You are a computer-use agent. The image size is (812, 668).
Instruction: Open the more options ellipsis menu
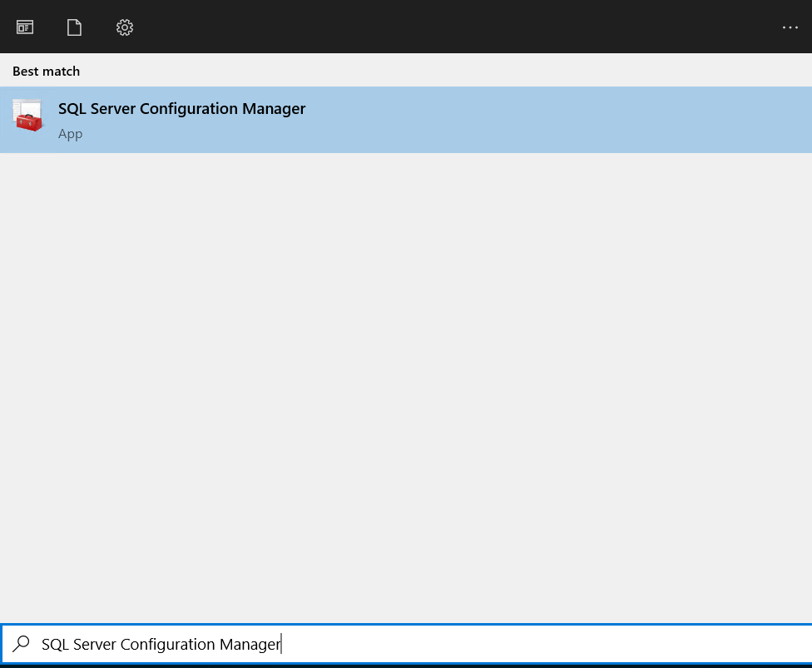pyautogui.click(x=790, y=27)
